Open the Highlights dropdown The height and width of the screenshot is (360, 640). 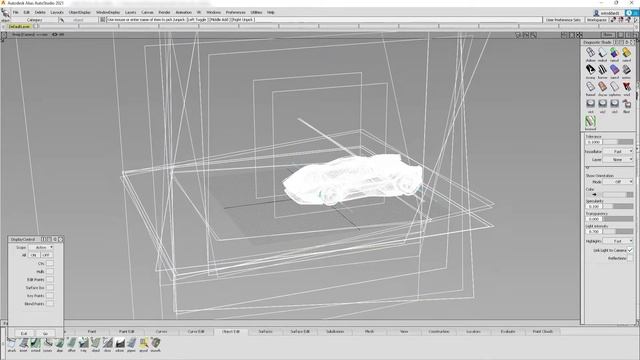[x=618, y=241]
